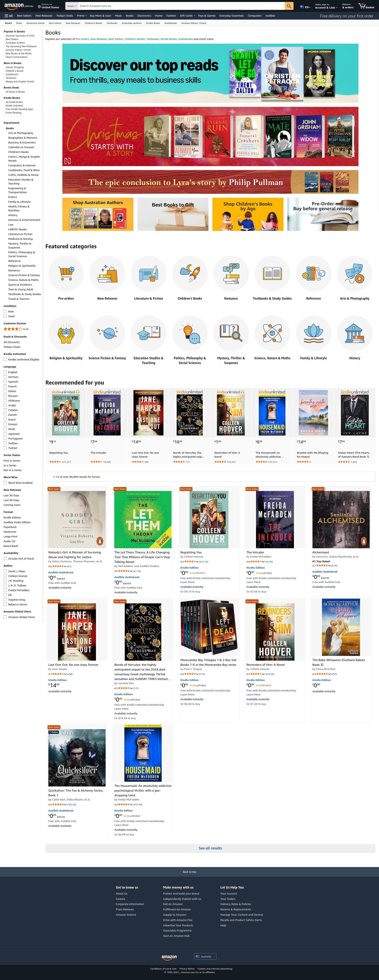The image size is (379, 980).
Task: Open Amazon Editors' Choice sub-nav tab
Action: pos(194,23)
